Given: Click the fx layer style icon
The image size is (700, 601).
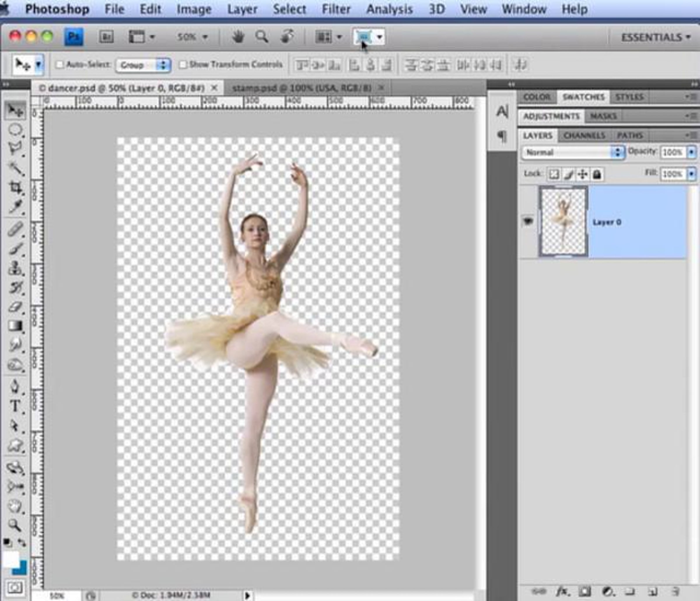Looking at the screenshot, I should (x=562, y=591).
